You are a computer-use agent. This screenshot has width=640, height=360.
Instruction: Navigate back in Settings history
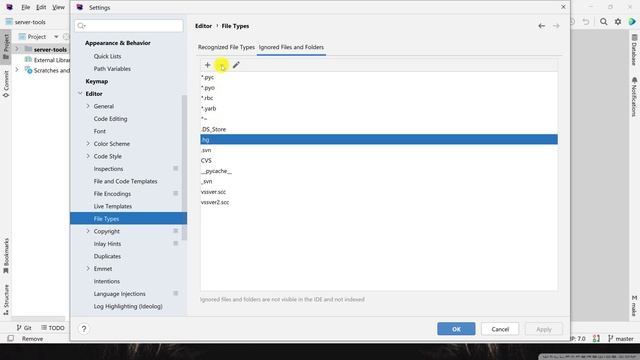coord(542,26)
